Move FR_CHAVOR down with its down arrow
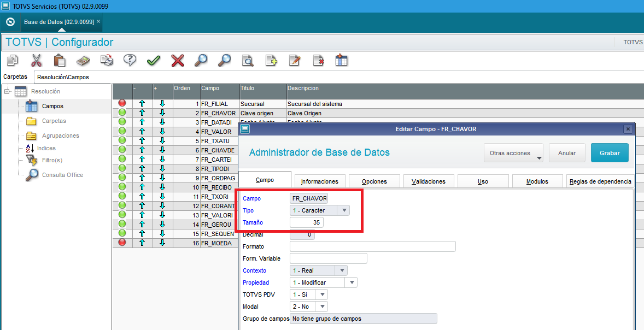 coord(162,113)
